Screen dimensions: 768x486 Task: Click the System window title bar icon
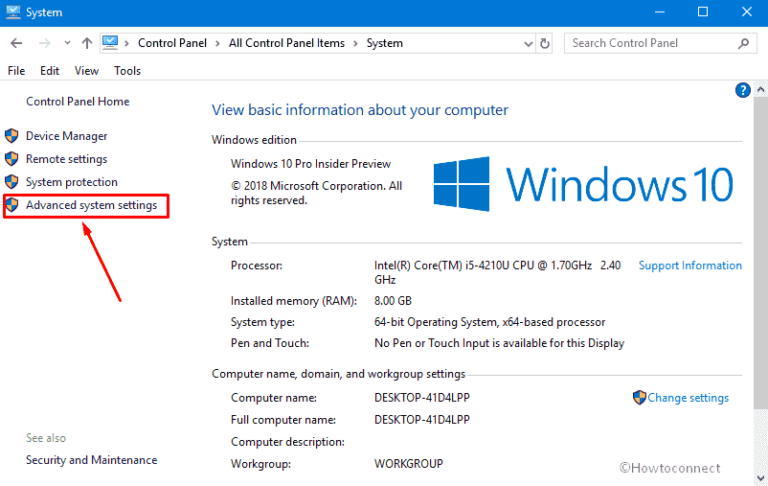pyautogui.click(x=13, y=12)
